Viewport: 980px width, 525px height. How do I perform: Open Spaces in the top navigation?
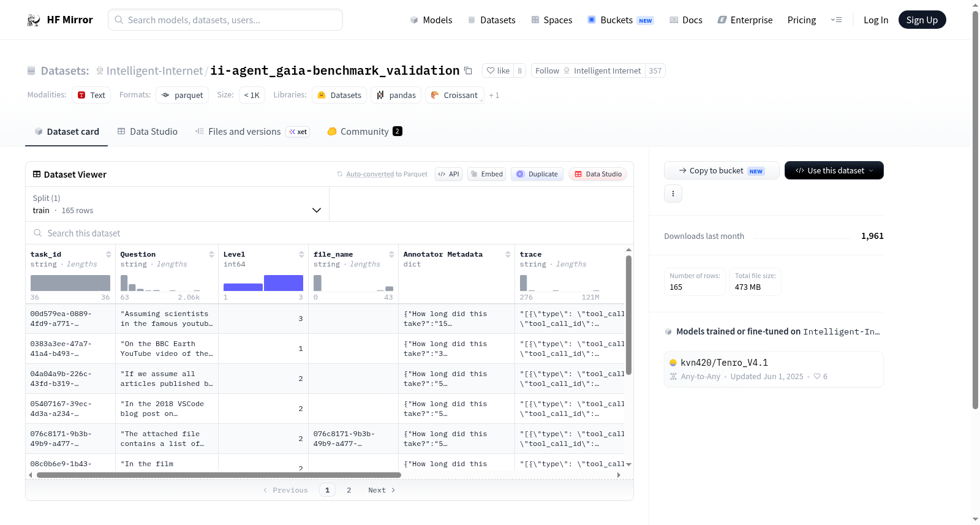[552, 20]
